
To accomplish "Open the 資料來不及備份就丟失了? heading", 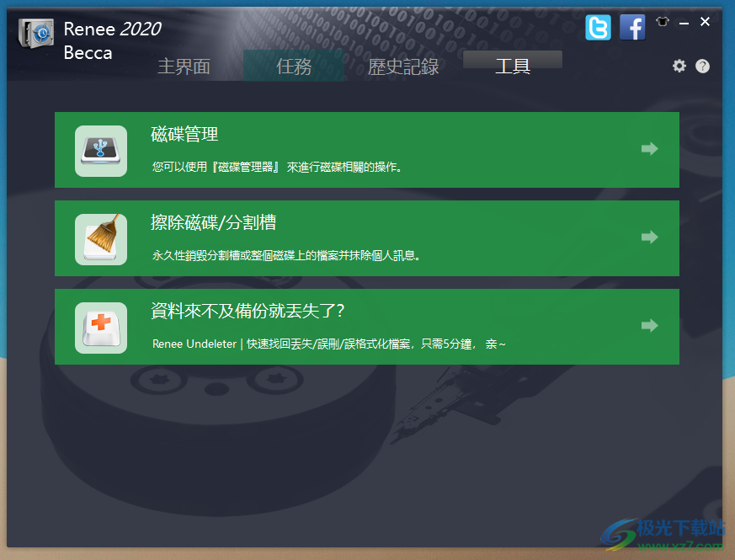I will tap(248, 311).
